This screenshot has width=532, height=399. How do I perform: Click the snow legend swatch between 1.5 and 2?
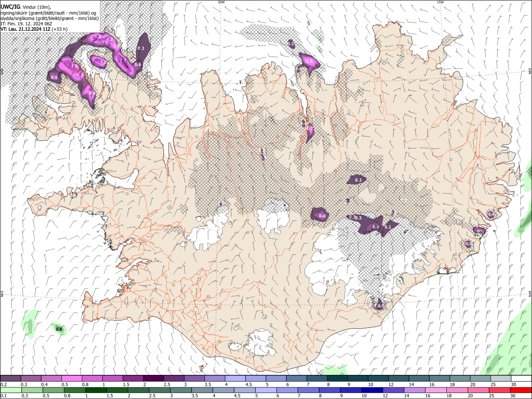(133, 378)
